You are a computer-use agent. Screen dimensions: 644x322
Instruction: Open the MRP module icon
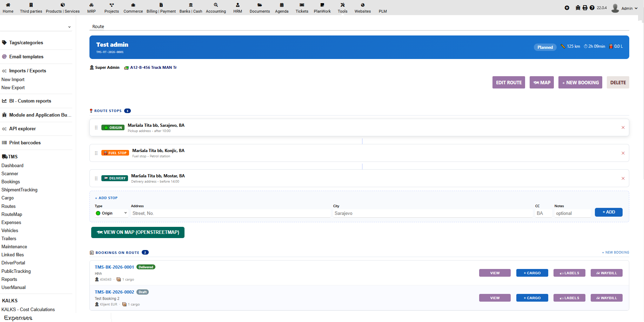(92, 5)
